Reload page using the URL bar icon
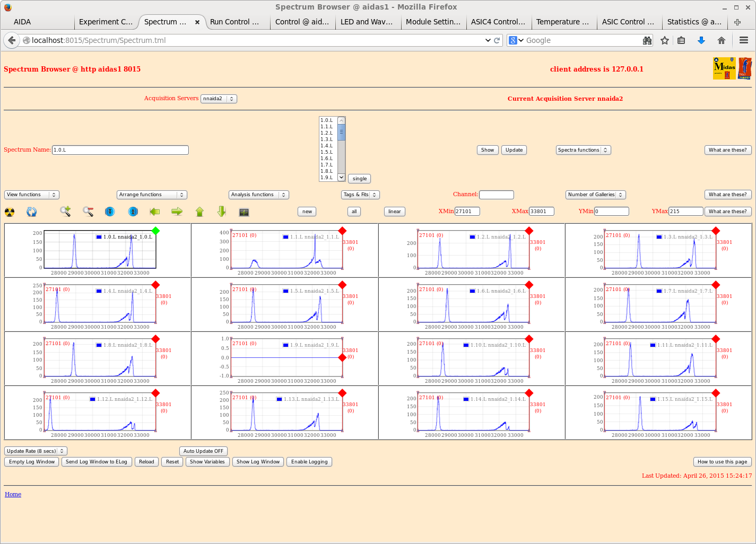Viewport: 756px width, 544px height. (x=497, y=40)
